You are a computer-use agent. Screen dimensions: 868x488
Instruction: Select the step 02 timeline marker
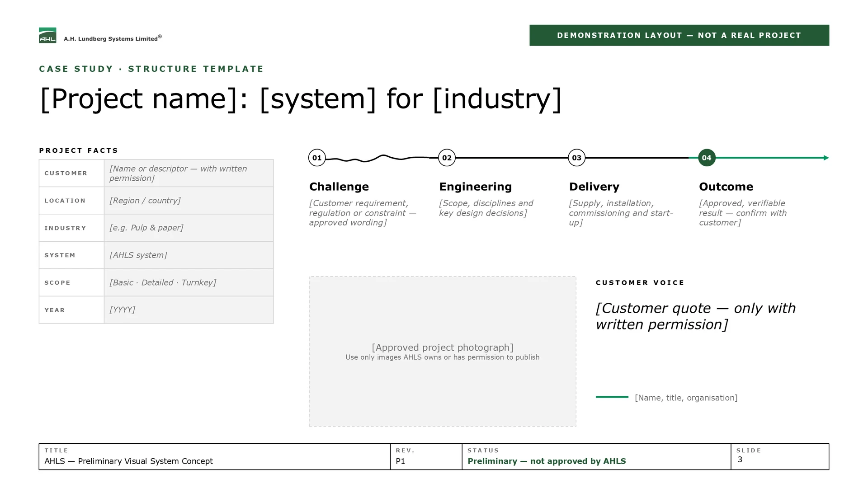447,158
